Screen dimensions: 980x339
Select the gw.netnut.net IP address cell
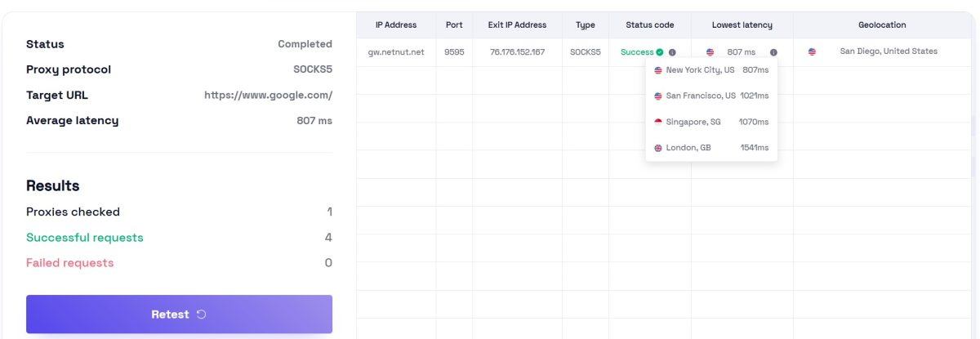coord(396,52)
